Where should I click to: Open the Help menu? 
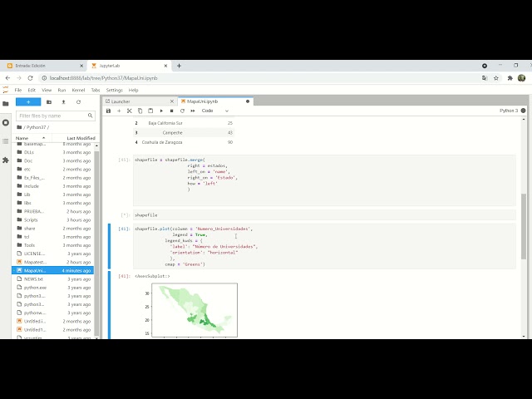pos(133,90)
